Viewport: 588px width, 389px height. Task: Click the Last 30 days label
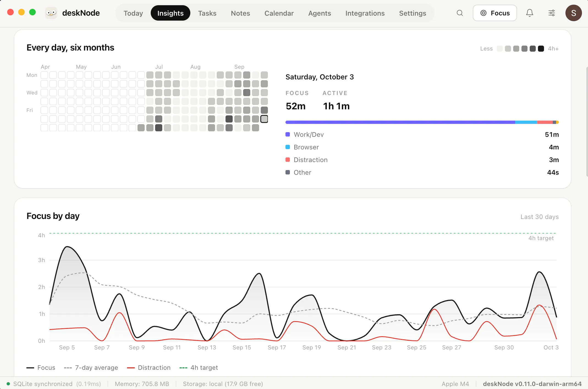(x=540, y=217)
